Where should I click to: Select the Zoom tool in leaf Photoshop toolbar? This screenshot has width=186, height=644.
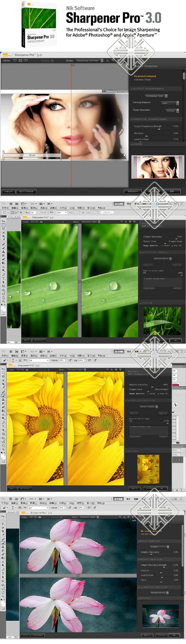click(3, 301)
